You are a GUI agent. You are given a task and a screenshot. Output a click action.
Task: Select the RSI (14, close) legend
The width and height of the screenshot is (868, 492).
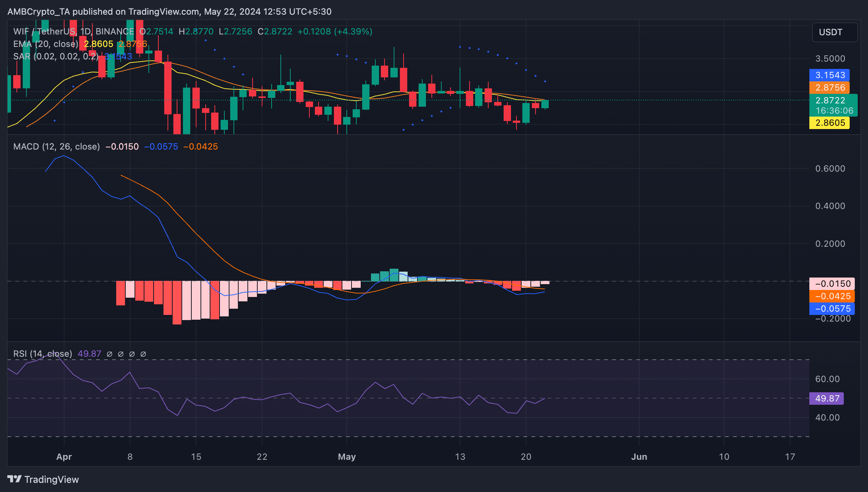(43, 354)
